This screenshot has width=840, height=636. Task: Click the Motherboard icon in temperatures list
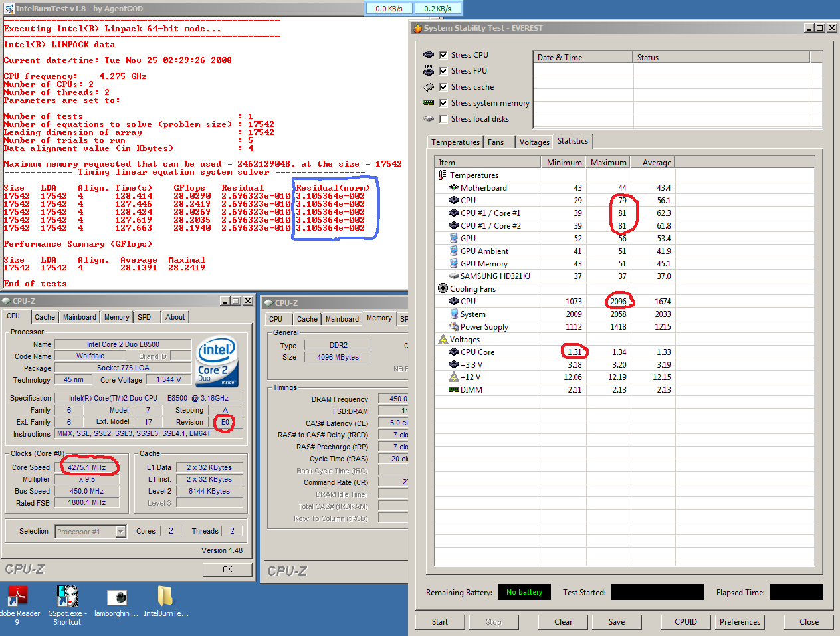tap(454, 188)
